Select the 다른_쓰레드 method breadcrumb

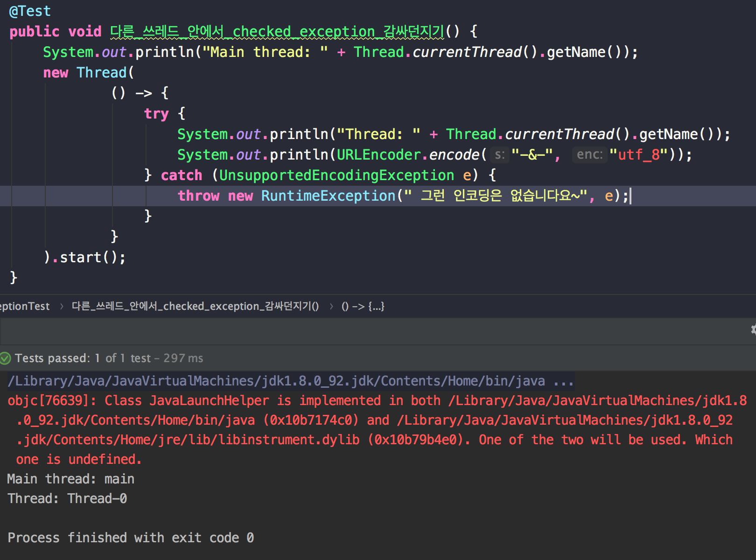click(195, 307)
